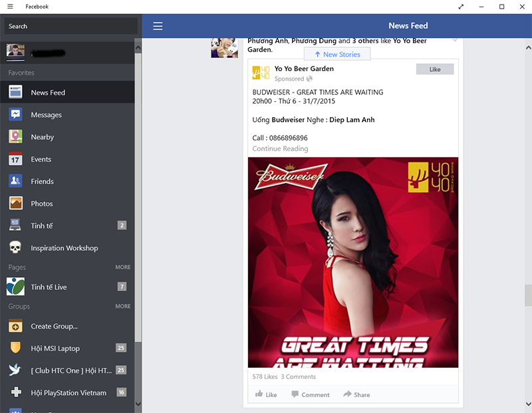Expand more Groups with MORE link
This screenshot has height=413, width=532.
pos(122,307)
